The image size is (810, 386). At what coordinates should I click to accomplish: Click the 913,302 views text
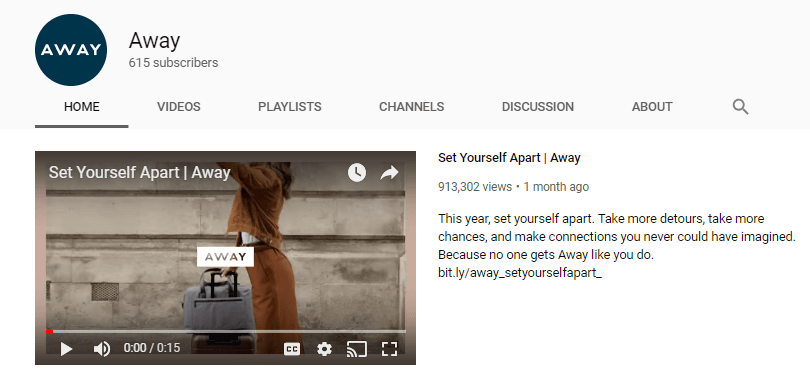475,187
